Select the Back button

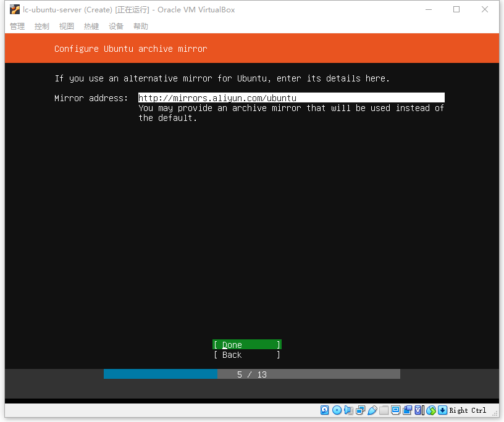pos(247,355)
